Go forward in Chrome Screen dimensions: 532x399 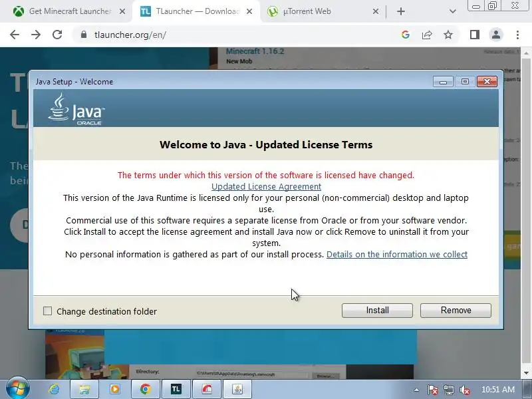click(x=36, y=35)
